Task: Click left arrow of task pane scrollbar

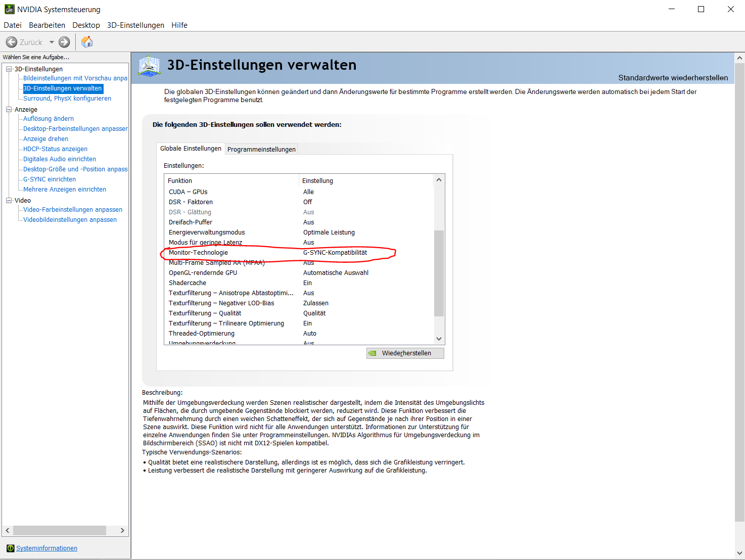Action: (x=8, y=530)
